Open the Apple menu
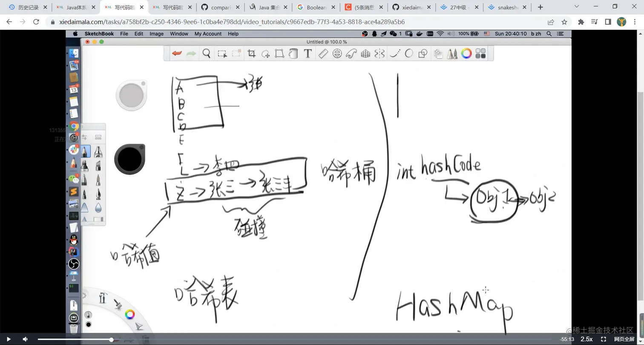The width and height of the screenshot is (644, 345). tap(75, 34)
